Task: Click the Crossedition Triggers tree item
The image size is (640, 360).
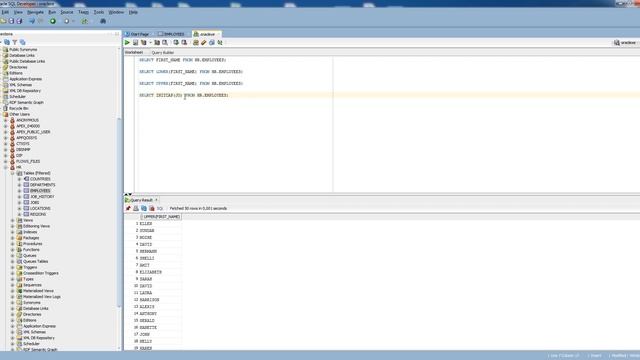Action: point(41,273)
